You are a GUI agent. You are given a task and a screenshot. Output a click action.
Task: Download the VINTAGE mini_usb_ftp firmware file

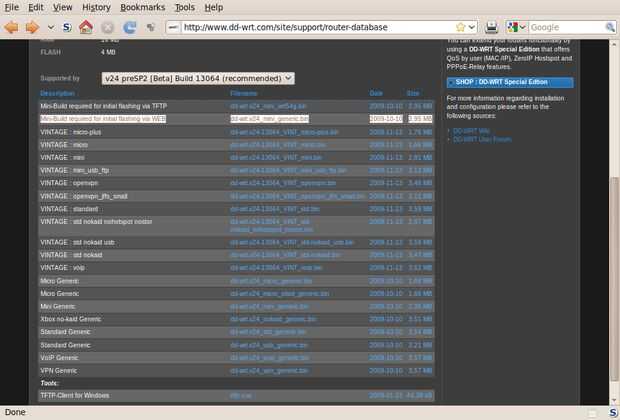pos(288,170)
